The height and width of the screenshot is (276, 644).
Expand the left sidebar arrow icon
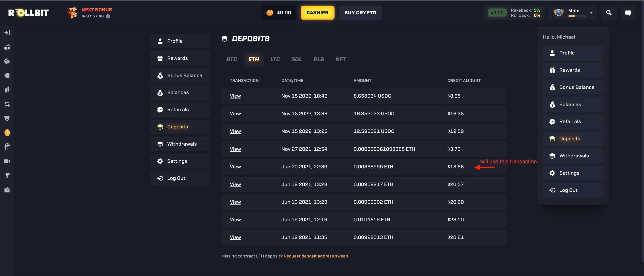pyautogui.click(x=7, y=33)
